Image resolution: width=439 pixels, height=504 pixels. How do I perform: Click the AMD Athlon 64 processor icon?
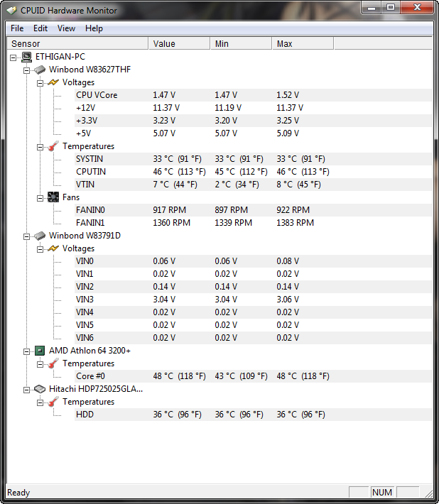[x=40, y=351]
